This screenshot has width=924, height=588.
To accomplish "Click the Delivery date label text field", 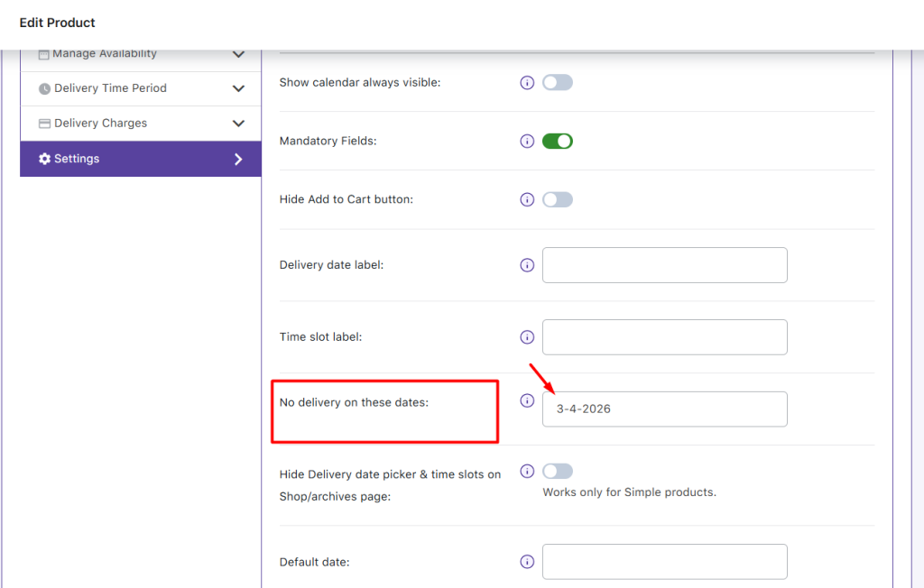I will click(x=664, y=265).
